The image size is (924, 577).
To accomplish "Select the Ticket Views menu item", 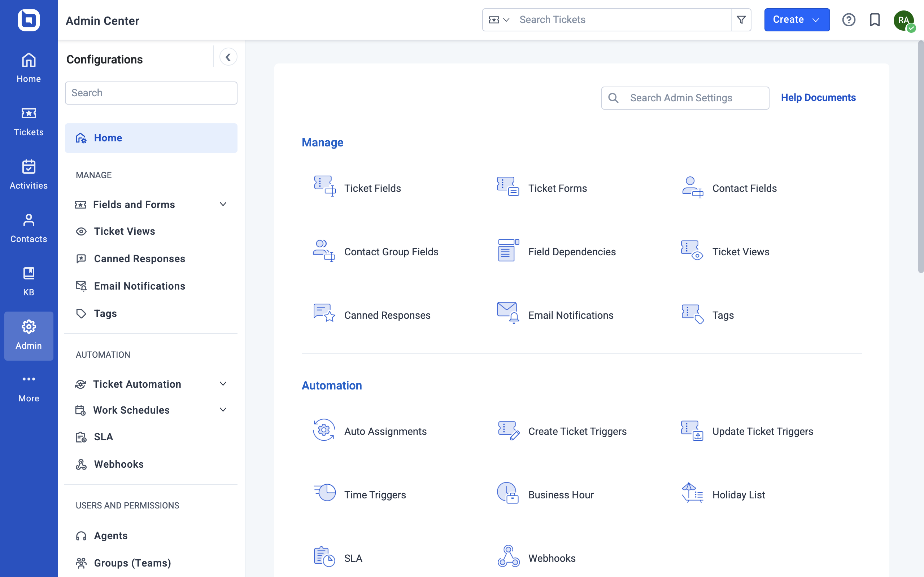I will click(124, 231).
